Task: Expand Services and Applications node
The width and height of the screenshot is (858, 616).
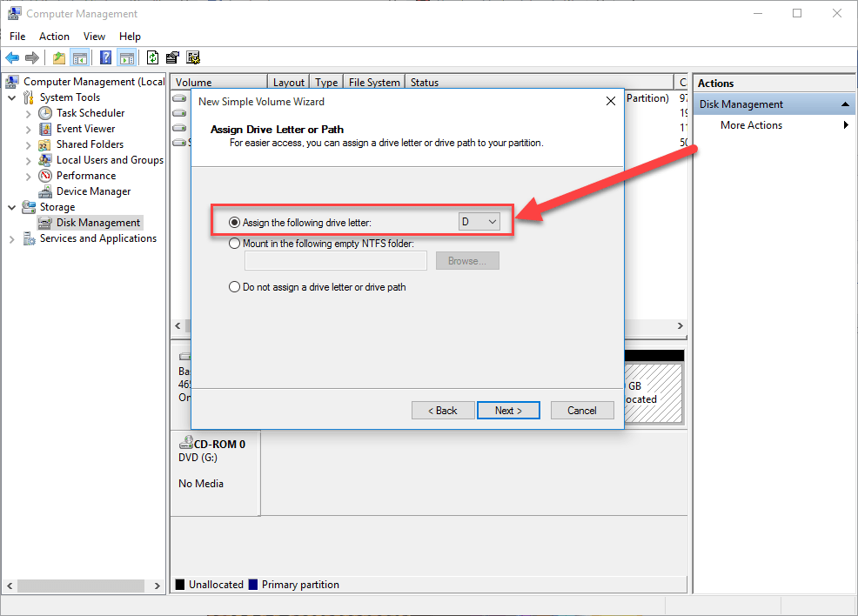Action: click(12, 238)
